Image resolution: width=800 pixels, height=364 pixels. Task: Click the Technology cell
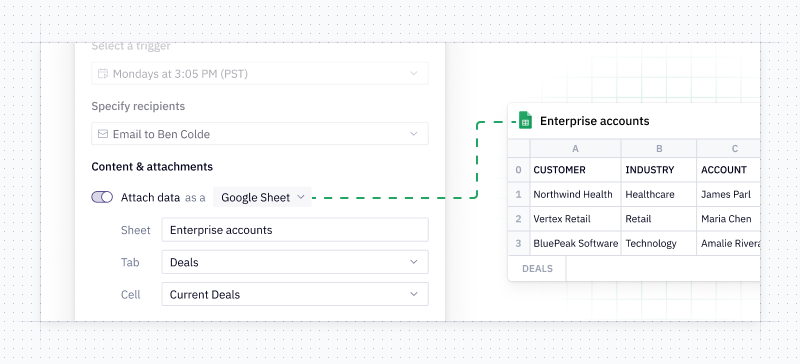[x=659, y=244]
